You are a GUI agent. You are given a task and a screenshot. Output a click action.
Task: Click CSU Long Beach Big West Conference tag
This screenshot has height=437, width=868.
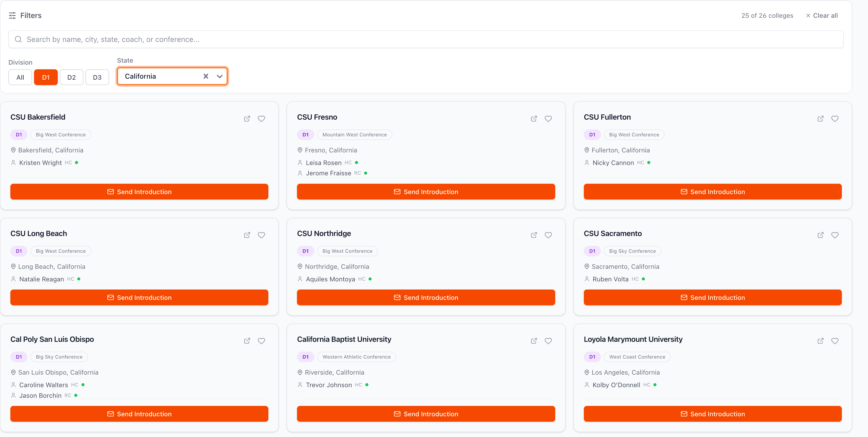coord(61,251)
